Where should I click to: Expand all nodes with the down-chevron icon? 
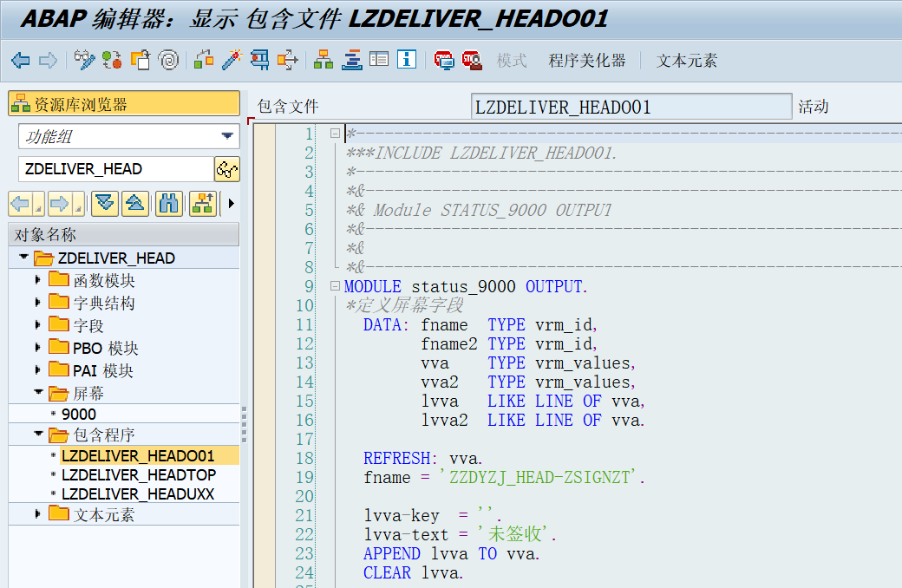(105, 204)
